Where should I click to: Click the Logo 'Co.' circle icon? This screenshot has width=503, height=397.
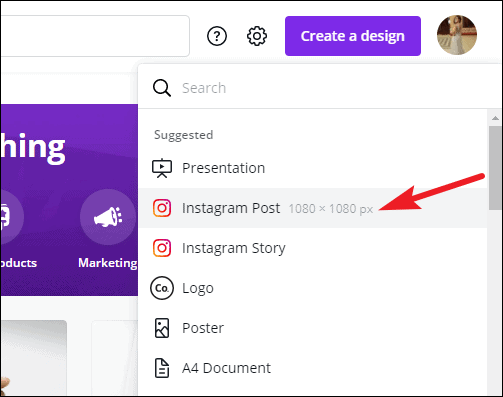coord(162,288)
